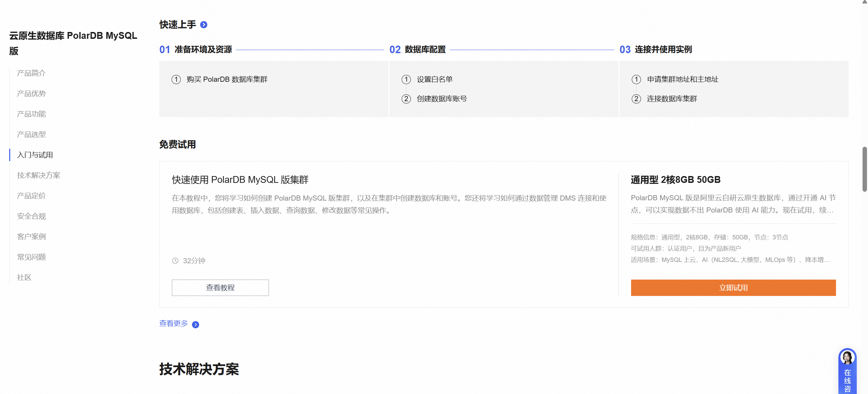The image size is (868, 394).
Task: Open step 购买 PolarDB 数据库集群
Action: click(227, 79)
